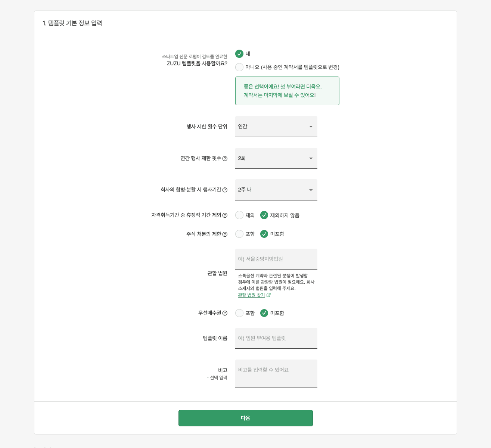
Task: Click the help icon next to 연간 행사 제한 횟수
Action: point(225,159)
